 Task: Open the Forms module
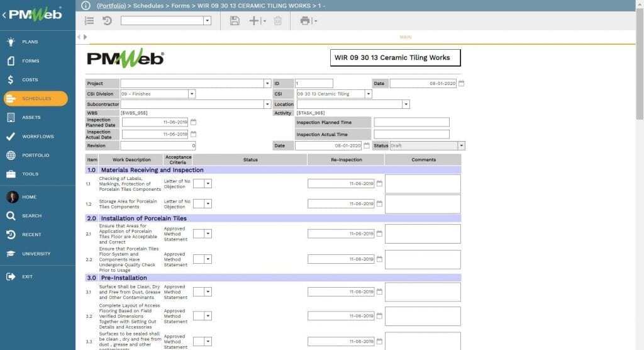[x=30, y=61]
